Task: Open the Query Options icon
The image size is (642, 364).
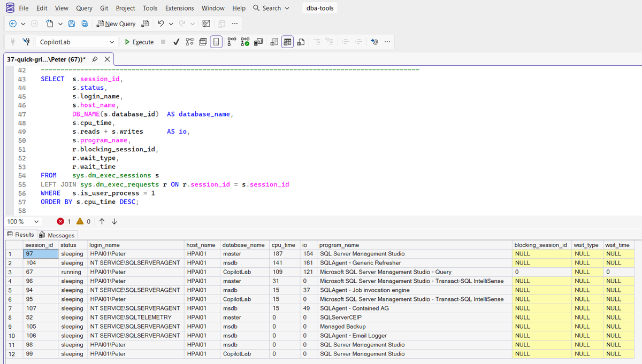Action: 203,42
